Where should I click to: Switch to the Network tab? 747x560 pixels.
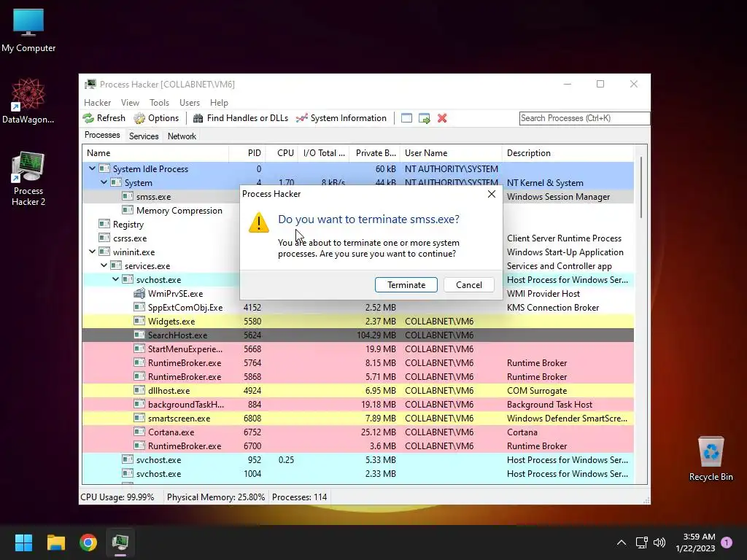point(182,136)
